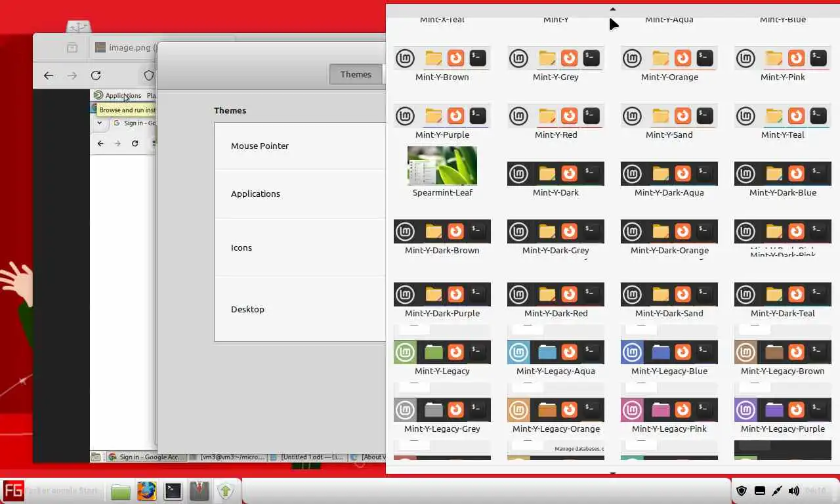The height and width of the screenshot is (504, 840).
Task: Click the panel clock
Action: point(816,491)
